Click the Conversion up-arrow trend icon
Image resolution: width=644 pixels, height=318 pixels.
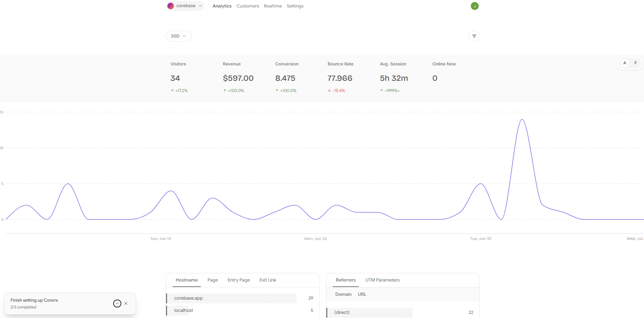pyautogui.click(x=277, y=91)
